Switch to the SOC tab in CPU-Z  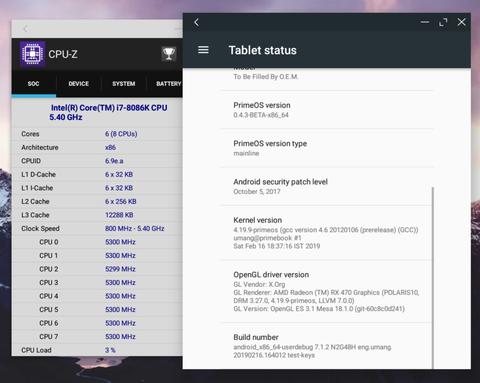(x=34, y=84)
